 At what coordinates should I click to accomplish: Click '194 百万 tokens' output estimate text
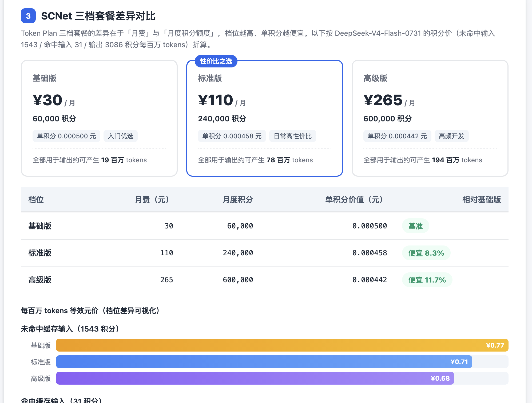457,160
